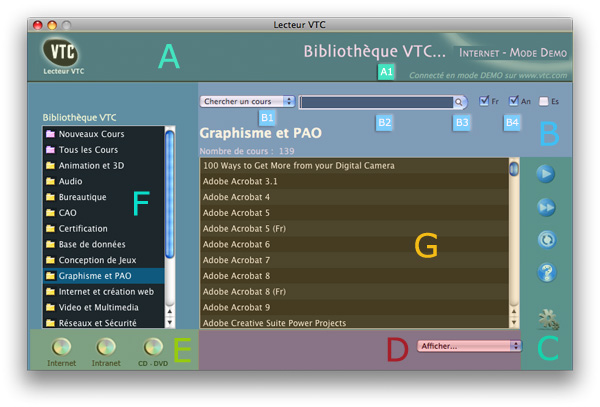Open the Chercher un cours dropdown
The height and width of the screenshot is (407, 600).
click(247, 101)
